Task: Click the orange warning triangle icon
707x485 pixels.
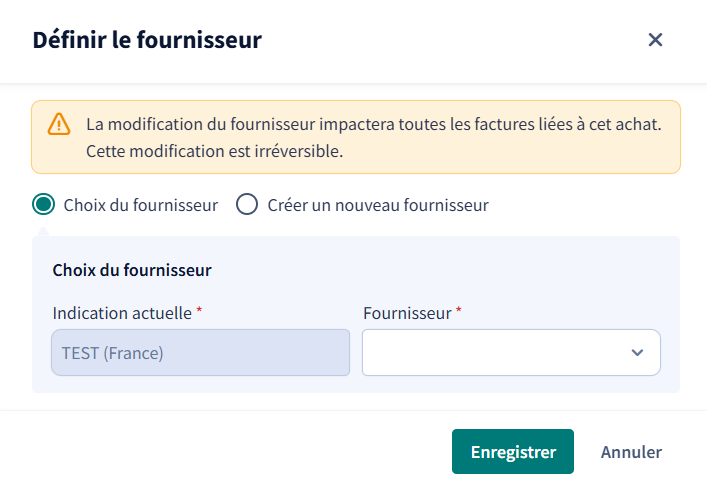Action: [x=59, y=124]
